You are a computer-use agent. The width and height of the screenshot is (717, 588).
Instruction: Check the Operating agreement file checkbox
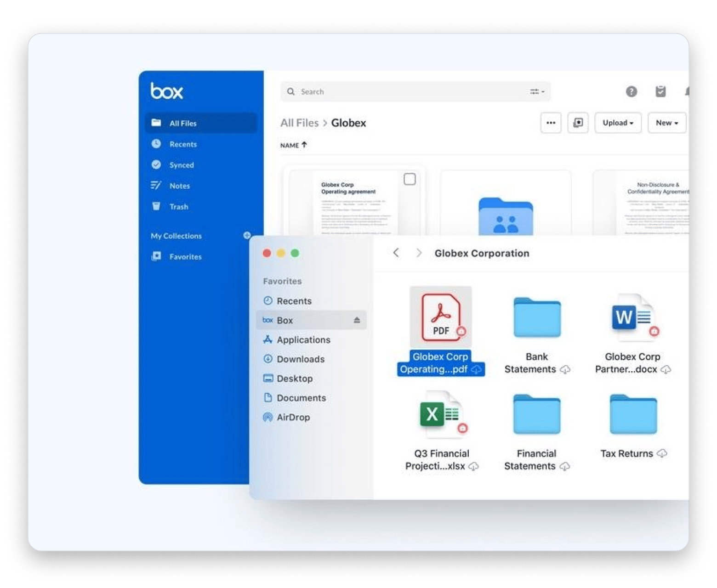[x=410, y=179]
